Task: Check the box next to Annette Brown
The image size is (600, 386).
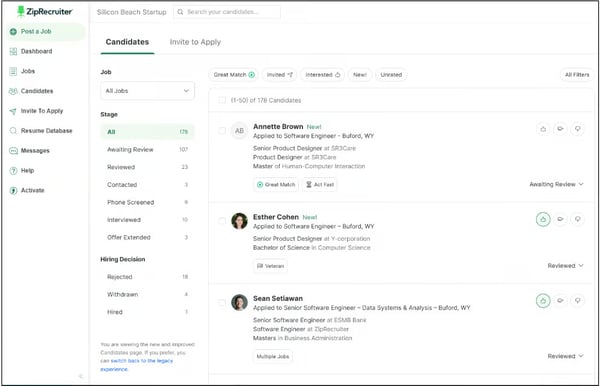Action: click(222, 131)
